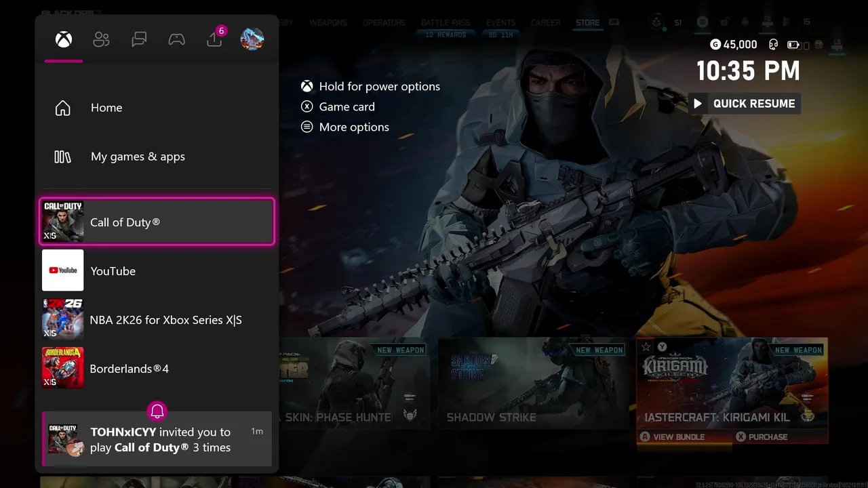The image size is (868, 488).
Task: Open the profile avatar tab
Action: point(252,39)
